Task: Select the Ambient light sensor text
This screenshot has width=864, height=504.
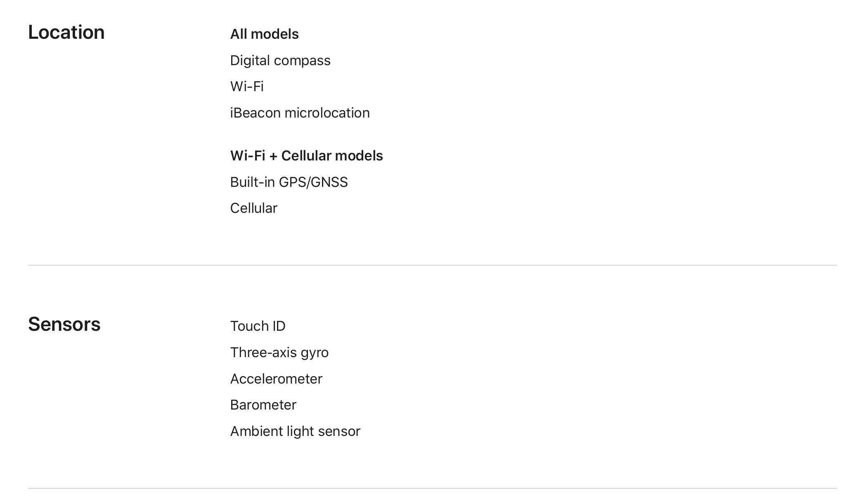Action: pos(295,431)
